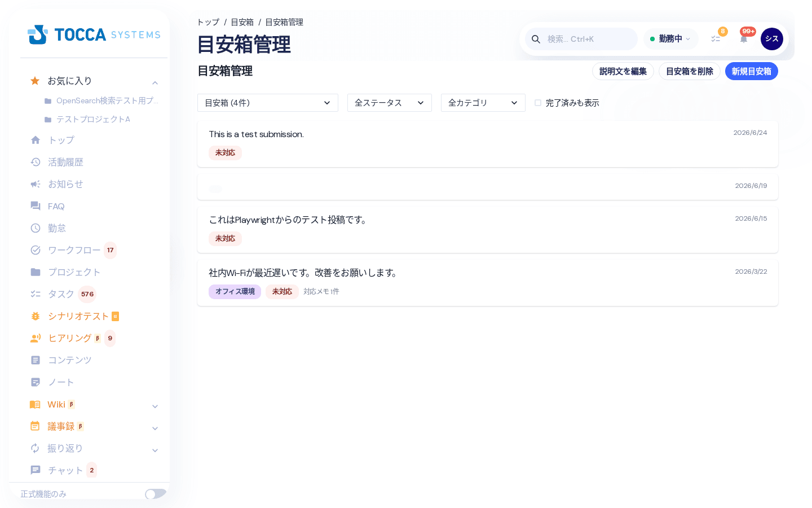Click the chat bubble icon for チャット

(36, 470)
